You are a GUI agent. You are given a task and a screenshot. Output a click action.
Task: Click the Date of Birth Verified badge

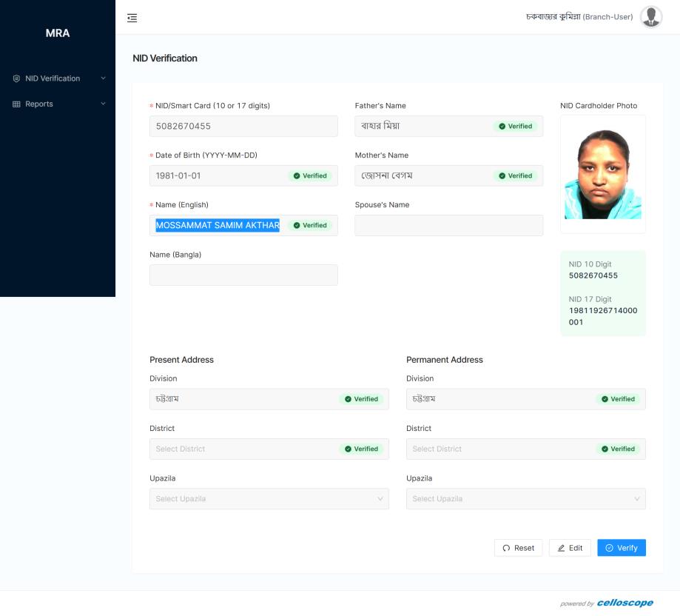[310, 176]
